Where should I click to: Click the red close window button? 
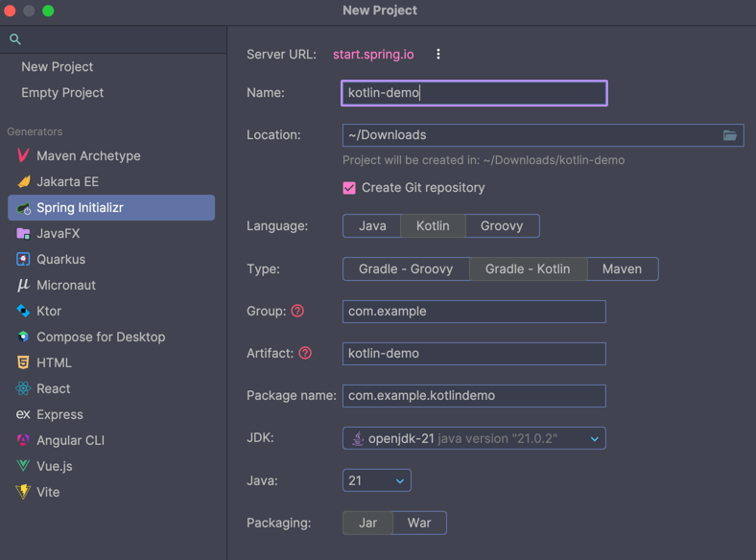(10, 11)
